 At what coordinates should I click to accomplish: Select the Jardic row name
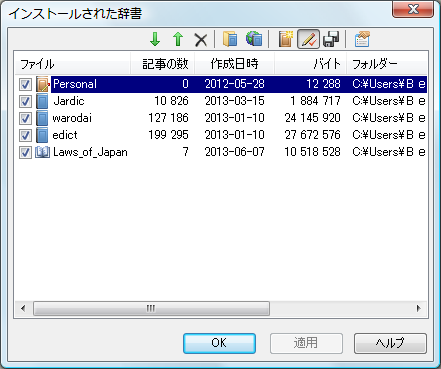69,101
